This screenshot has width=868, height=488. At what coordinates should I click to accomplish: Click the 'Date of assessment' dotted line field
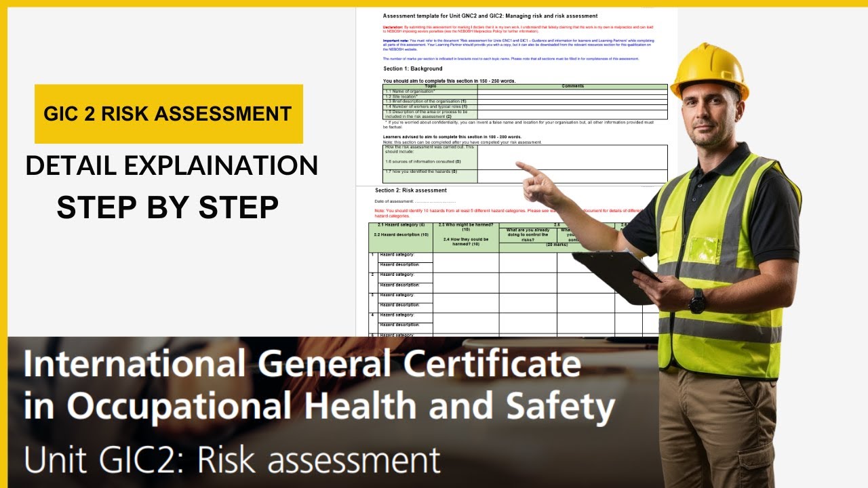[x=415, y=201]
